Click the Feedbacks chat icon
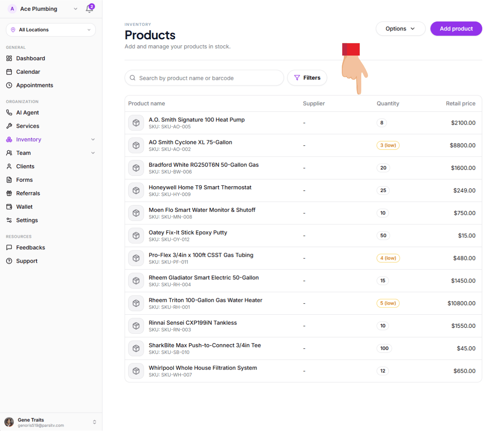This screenshot has height=431, width=504. (9, 248)
